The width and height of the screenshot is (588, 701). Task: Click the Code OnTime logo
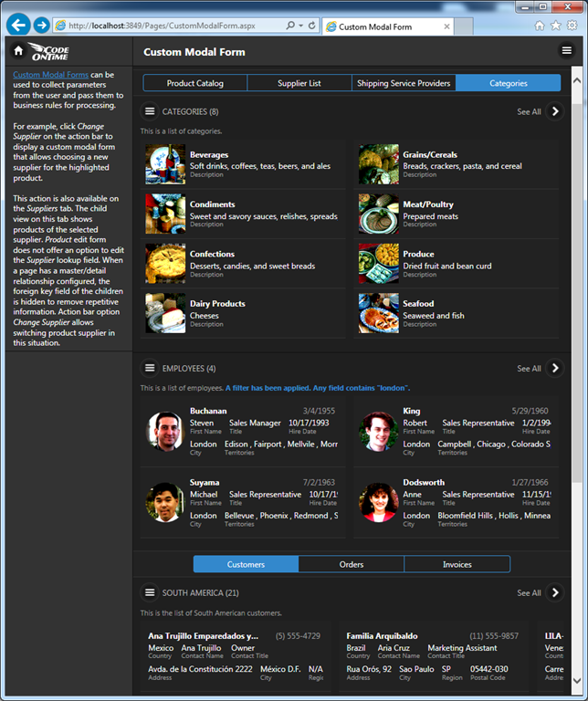[49, 51]
